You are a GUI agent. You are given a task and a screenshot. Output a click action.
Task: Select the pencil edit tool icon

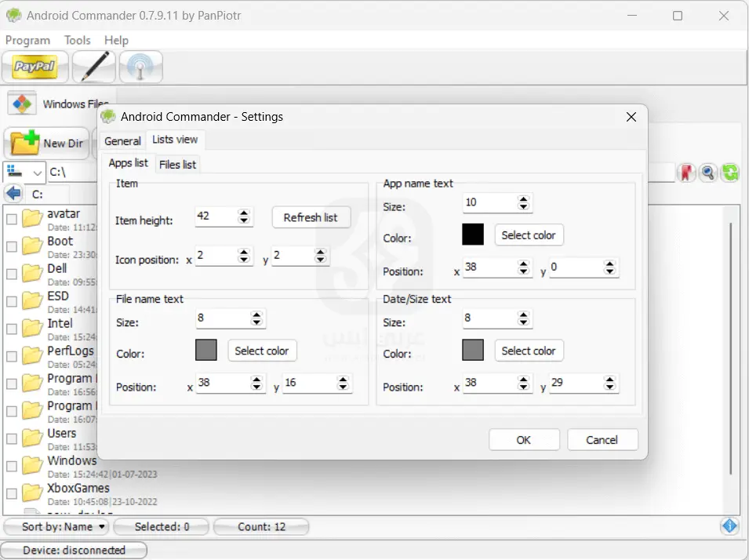(x=93, y=67)
